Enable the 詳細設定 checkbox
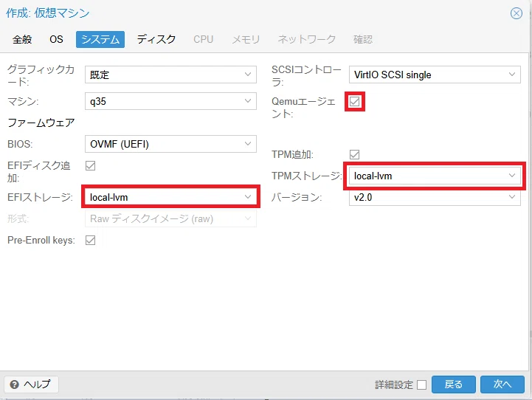Screen dimensions: 532x400 [x=422, y=385]
